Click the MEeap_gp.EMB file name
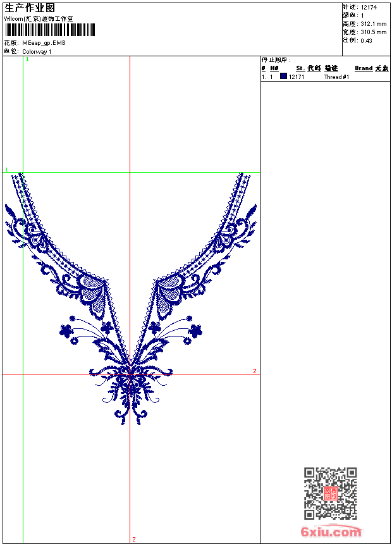This screenshot has height=544, width=392. point(44,43)
